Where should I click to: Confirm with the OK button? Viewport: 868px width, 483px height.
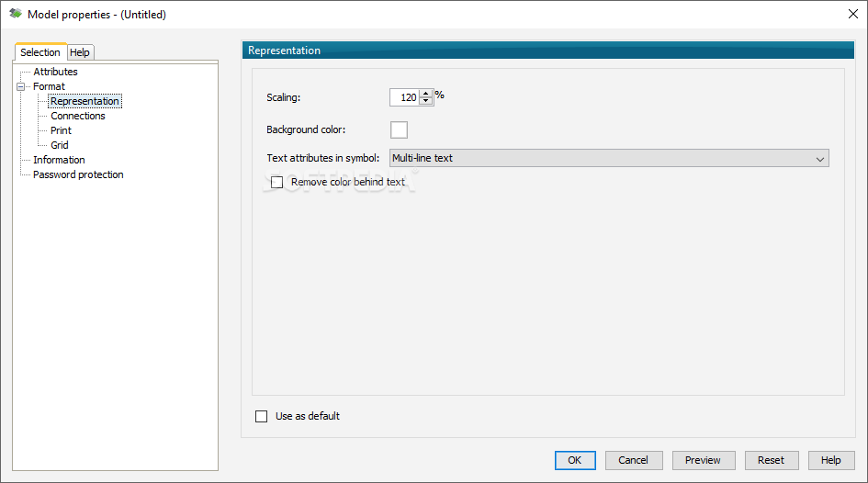click(x=575, y=460)
